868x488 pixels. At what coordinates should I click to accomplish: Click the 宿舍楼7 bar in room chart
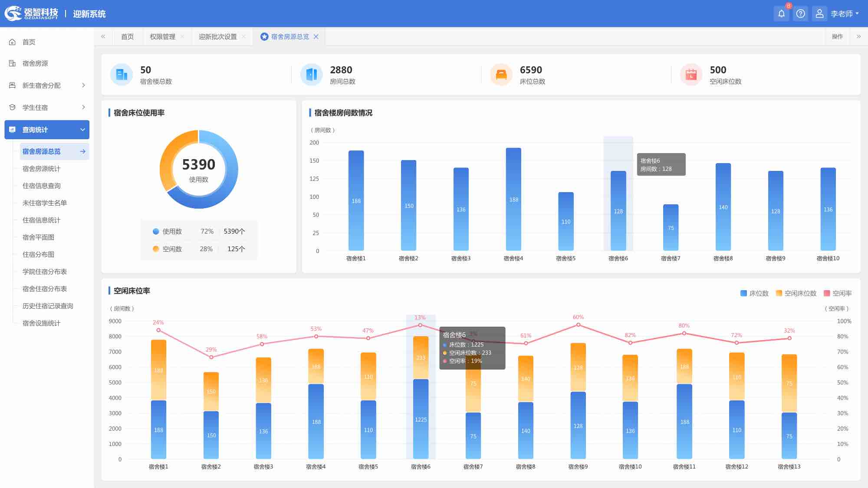(671, 227)
